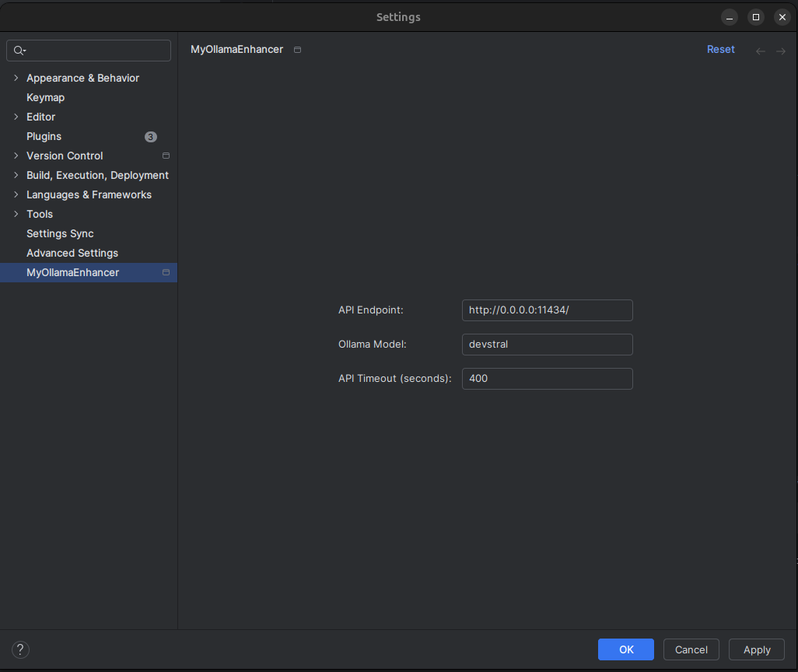798x672 pixels.
Task: Click the back navigation arrow
Action: pos(760,50)
